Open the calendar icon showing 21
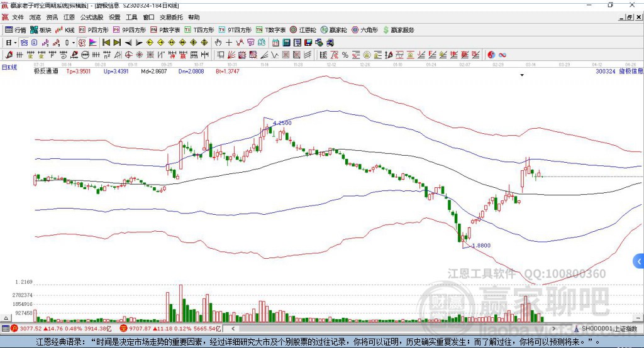Image resolution: width=644 pixels, height=348 pixels. tap(275, 43)
